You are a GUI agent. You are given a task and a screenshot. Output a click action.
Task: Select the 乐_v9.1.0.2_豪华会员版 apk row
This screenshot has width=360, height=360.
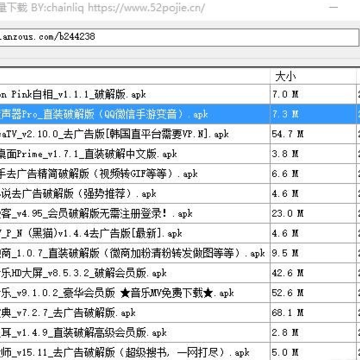click(x=180, y=293)
